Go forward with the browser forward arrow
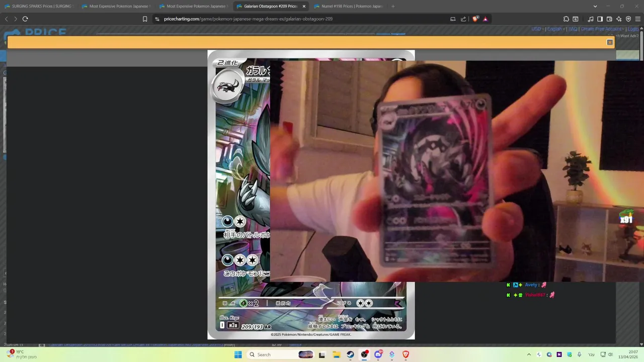This screenshot has height=362, width=644. click(x=15, y=19)
